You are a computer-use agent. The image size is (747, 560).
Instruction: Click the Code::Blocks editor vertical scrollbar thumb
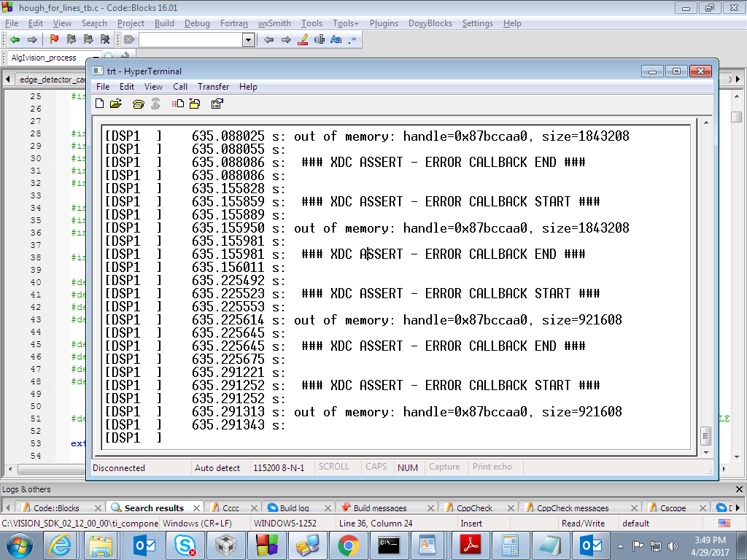736,117
